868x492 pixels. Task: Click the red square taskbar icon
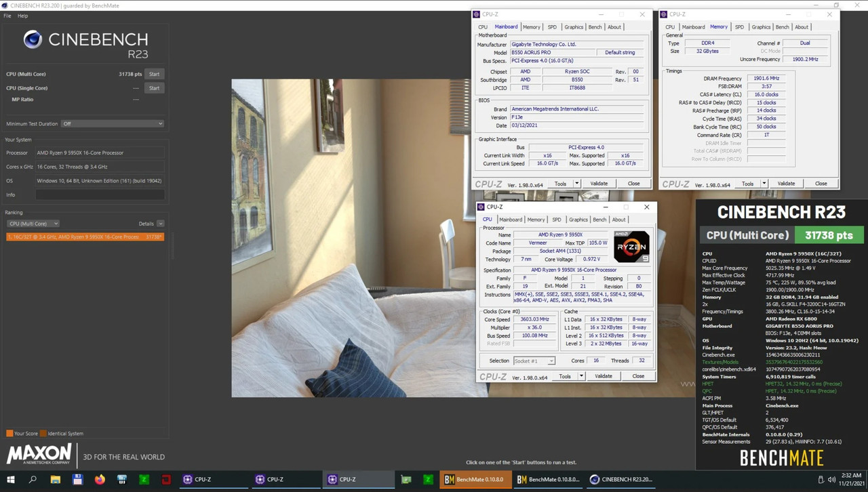pyautogui.click(x=166, y=479)
